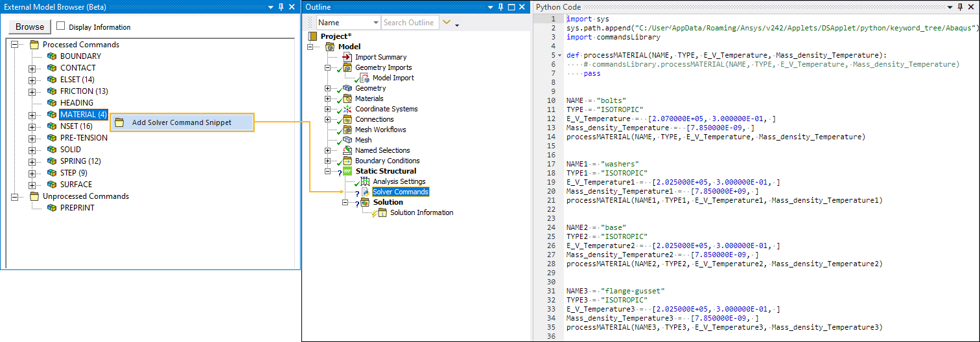Click the Browse button
Image resolution: width=980 pixels, height=342 pixels.
(30, 27)
